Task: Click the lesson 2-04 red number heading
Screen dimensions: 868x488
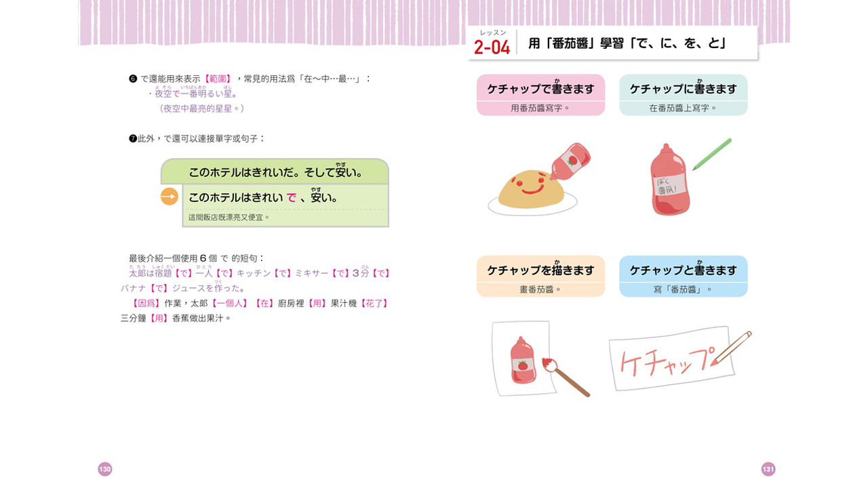Action: pos(492,47)
